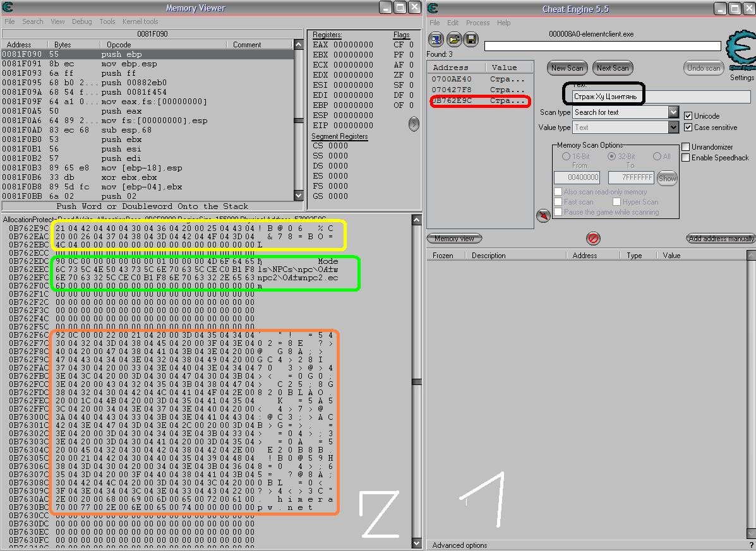Click the Cheat Engine Settings logo
The height and width of the screenshot is (551, 756).
click(x=741, y=50)
